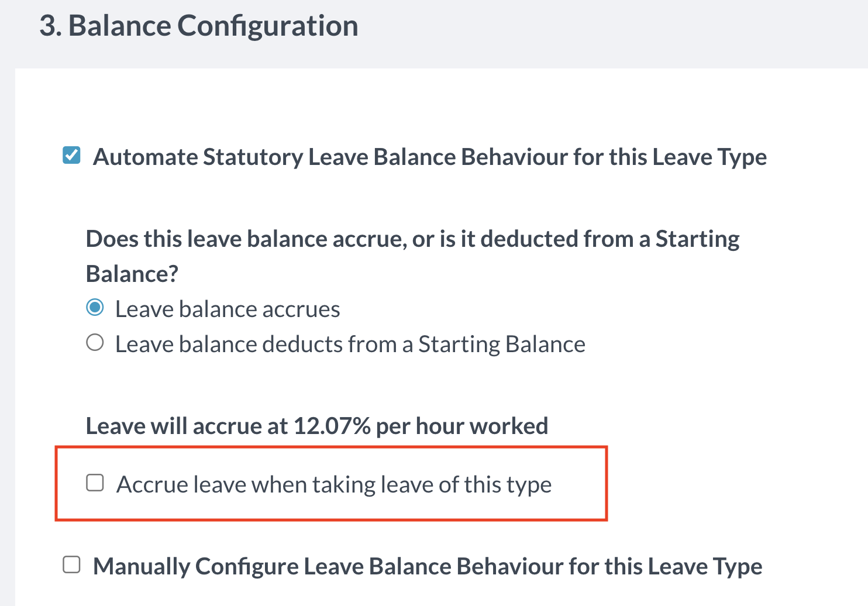This screenshot has width=868, height=606.
Task: Click the Leave balance accrues label text
Action: tap(227, 309)
